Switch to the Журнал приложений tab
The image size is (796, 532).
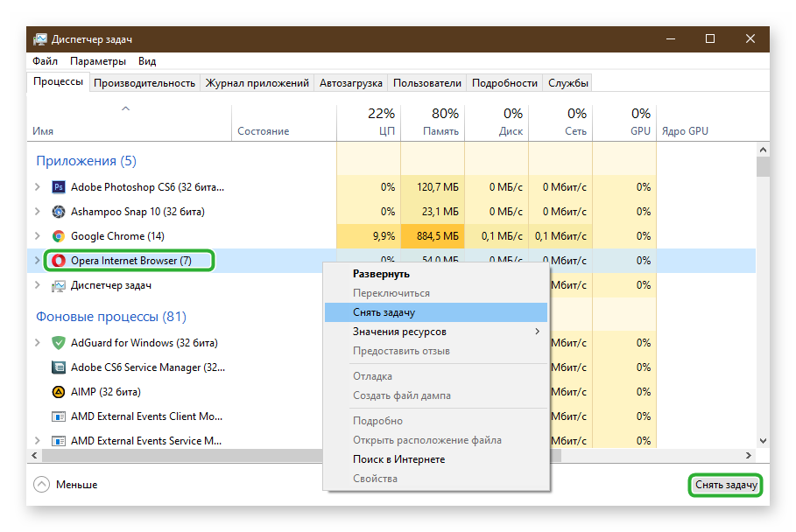[x=257, y=83]
